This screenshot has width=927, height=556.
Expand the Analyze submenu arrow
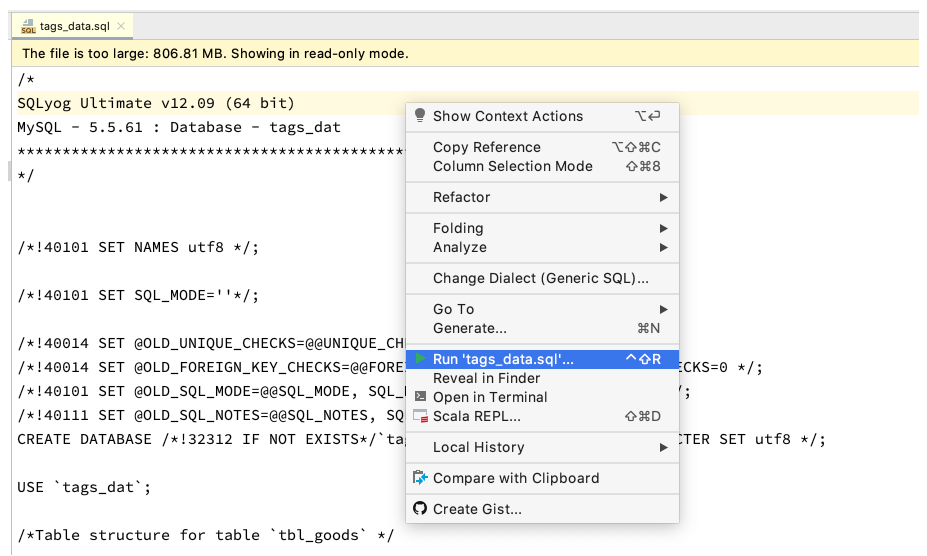coord(663,247)
